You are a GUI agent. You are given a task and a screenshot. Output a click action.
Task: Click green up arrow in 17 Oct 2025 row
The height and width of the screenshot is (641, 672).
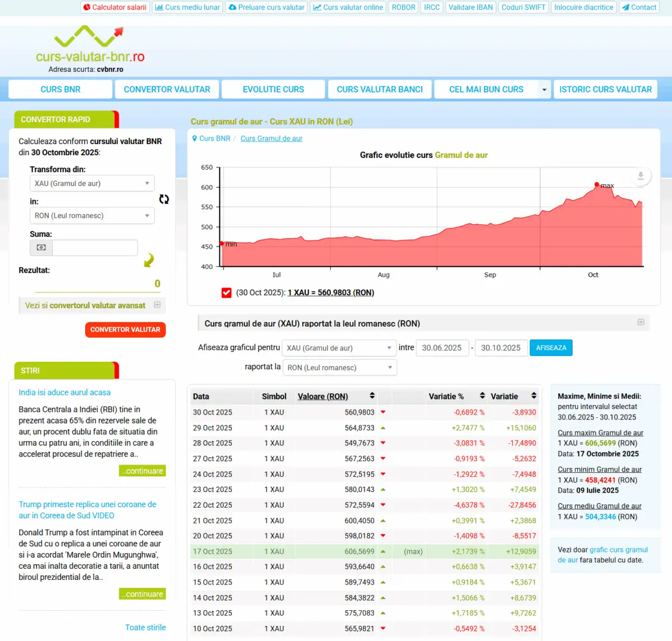pos(383,551)
